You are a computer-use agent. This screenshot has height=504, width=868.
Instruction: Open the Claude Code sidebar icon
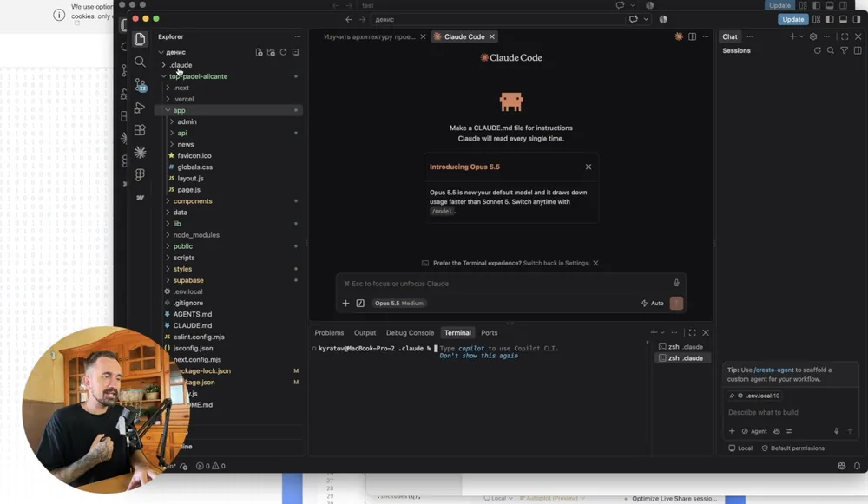pyautogui.click(x=140, y=152)
